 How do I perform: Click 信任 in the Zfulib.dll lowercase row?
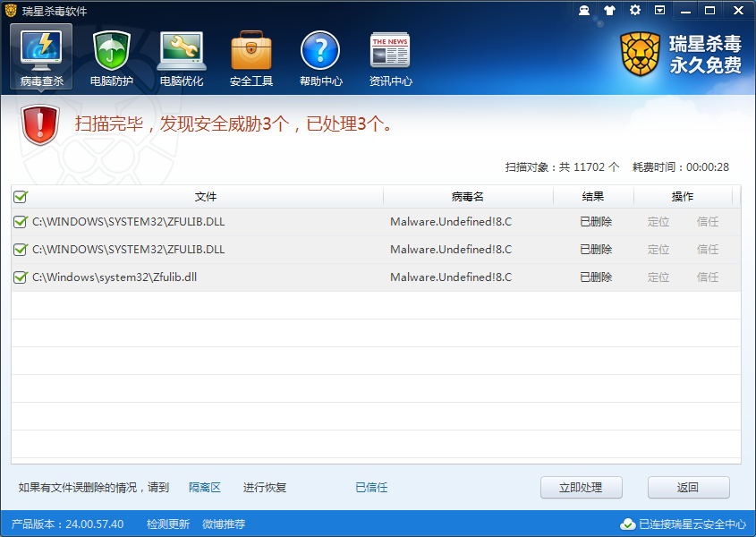click(x=708, y=277)
